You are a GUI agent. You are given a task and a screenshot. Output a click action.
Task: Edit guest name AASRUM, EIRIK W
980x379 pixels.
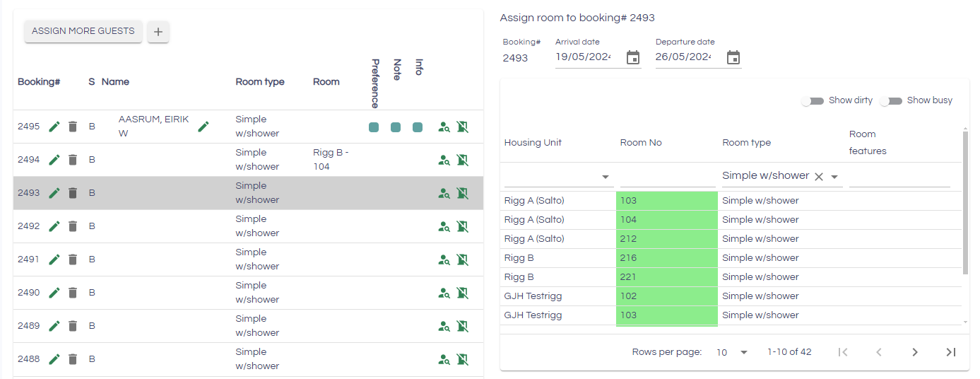coord(203,127)
